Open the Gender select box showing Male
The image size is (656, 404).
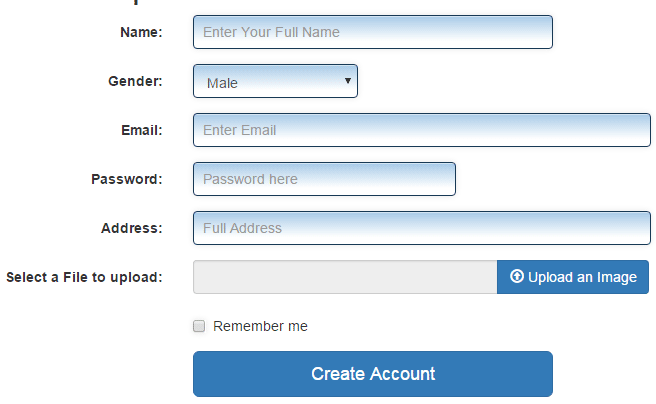pyautogui.click(x=275, y=81)
